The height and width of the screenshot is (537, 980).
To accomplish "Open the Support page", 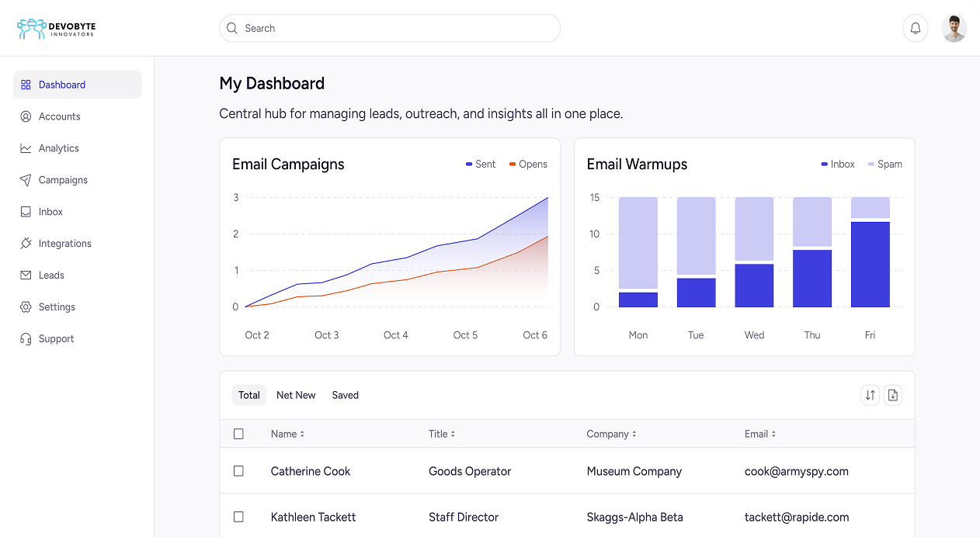I will coord(56,339).
